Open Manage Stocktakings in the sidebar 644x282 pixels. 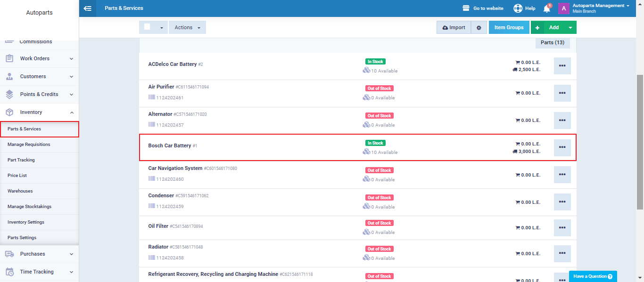(x=40, y=207)
